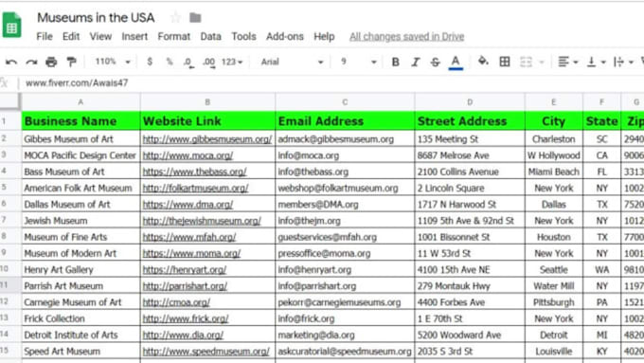
Task: Open the Format menu
Action: pos(173,37)
